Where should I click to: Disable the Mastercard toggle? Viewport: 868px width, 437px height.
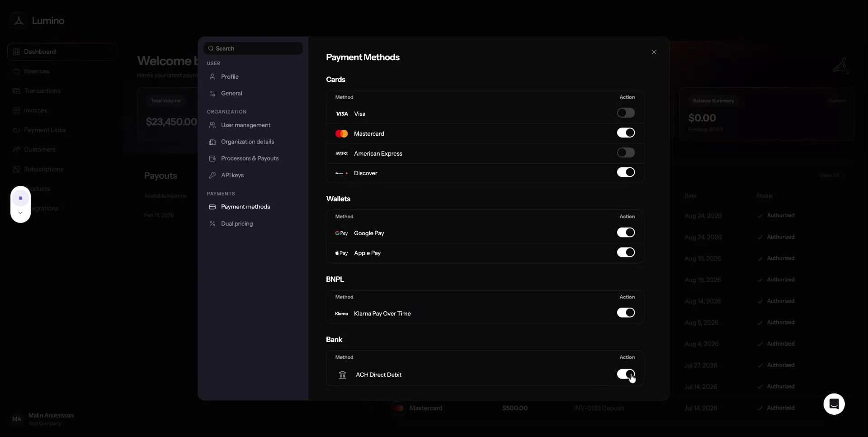click(x=626, y=133)
